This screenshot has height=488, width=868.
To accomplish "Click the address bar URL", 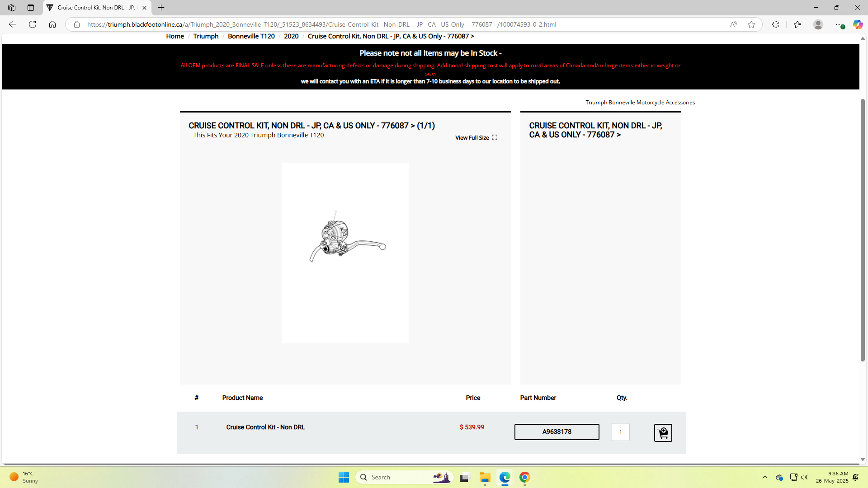I will click(x=321, y=24).
